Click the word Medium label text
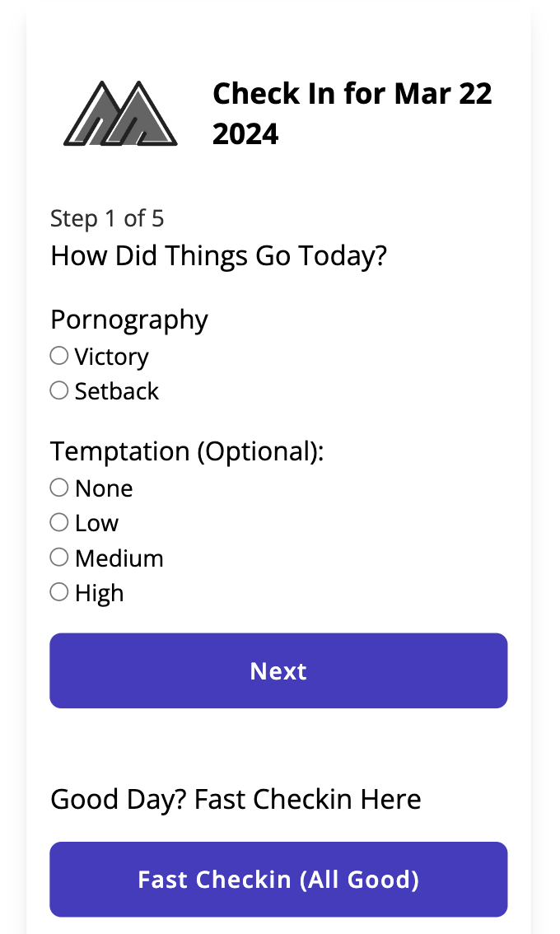 119,558
